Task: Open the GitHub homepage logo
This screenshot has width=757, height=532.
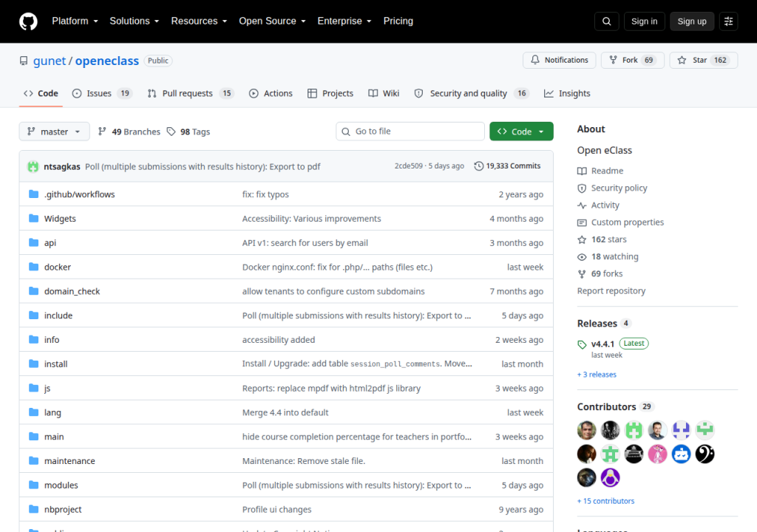Action: (28, 21)
